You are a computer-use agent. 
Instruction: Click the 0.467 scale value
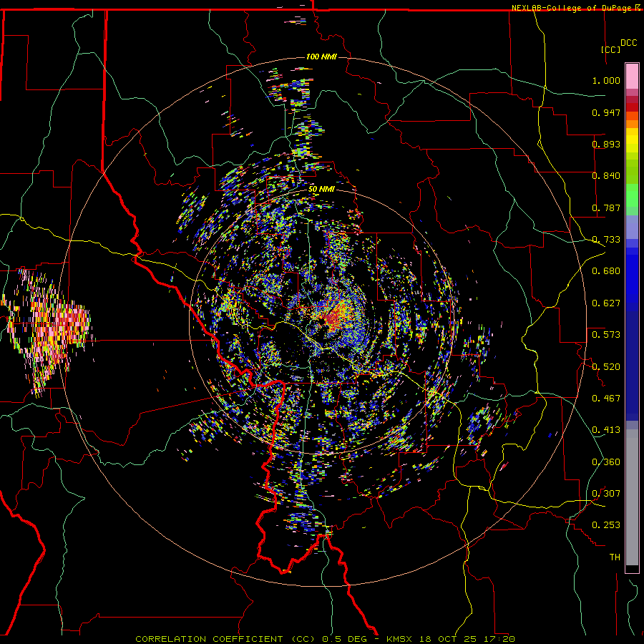click(x=606, y=399)
